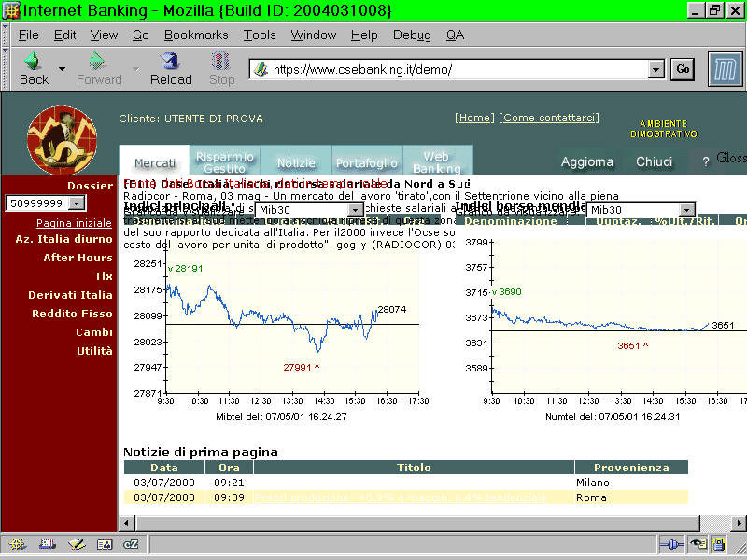Open Address Book icon in status bar
The width and height of the screenshot is (747, 560).
tap(104, 544)
